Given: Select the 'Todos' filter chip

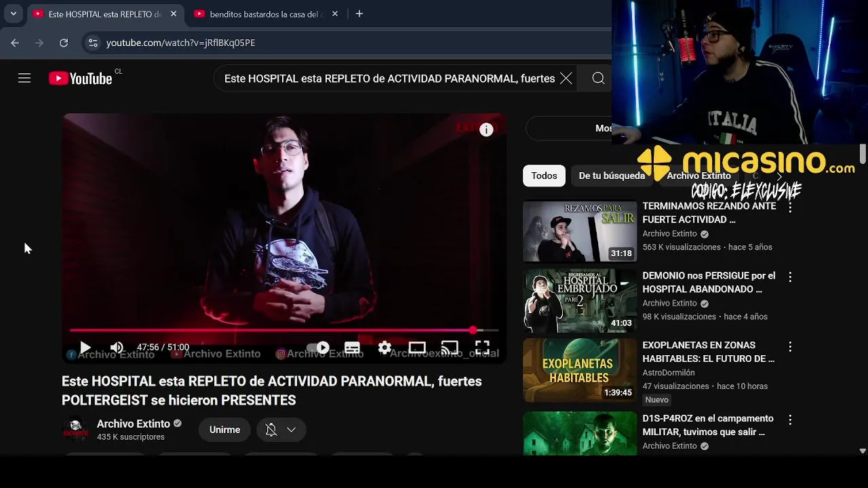Looking at the screenshot, I should click(544, 176).
